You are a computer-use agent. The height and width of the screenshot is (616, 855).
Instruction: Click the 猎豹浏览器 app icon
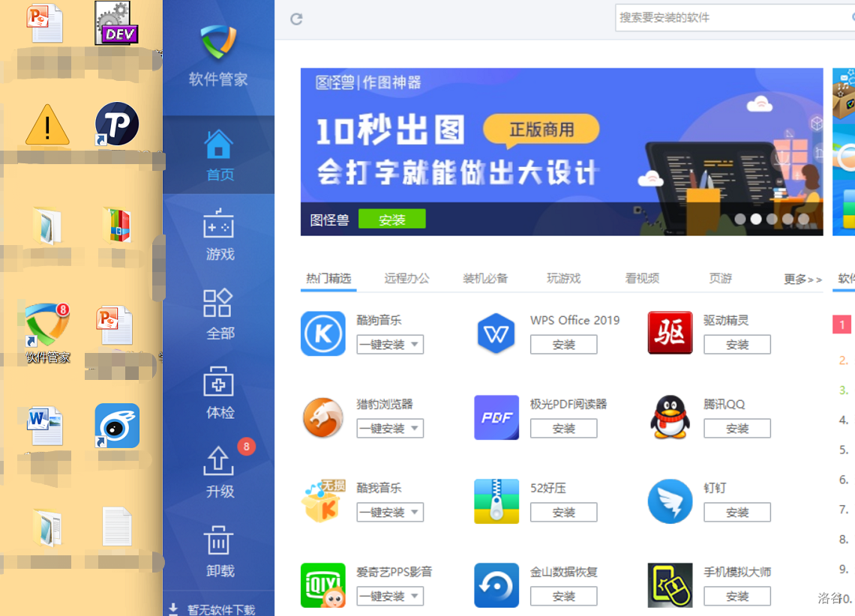(x=323, y=417)
